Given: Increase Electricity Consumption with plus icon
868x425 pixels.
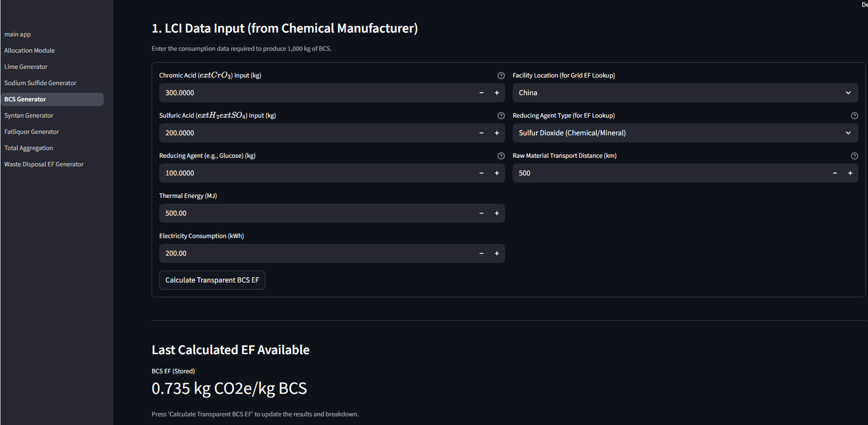Looking at the screenshot, I should point(496,253).
